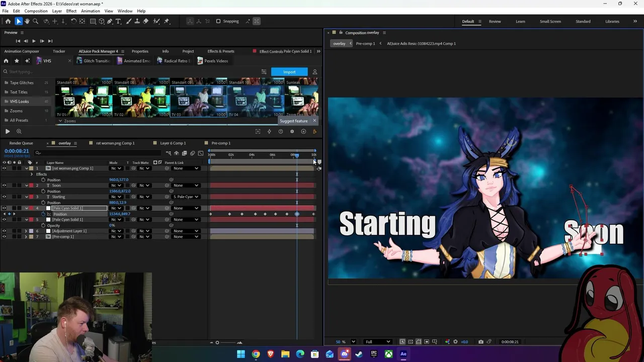Expand the Adjustment Layer 1 layer
Screen dimensions: 644x362
pyautogui.click(x=26, y=231)
